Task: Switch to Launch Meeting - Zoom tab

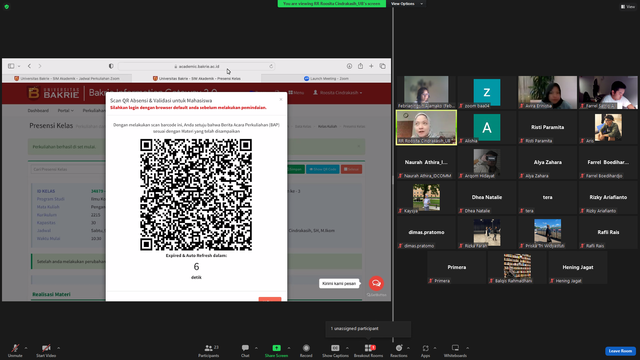Action: 326,78
